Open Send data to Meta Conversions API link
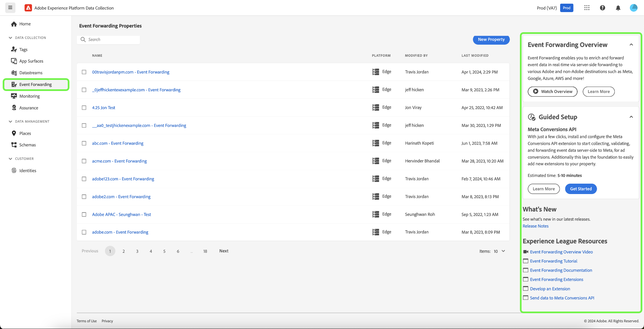 tap(562, 298)
